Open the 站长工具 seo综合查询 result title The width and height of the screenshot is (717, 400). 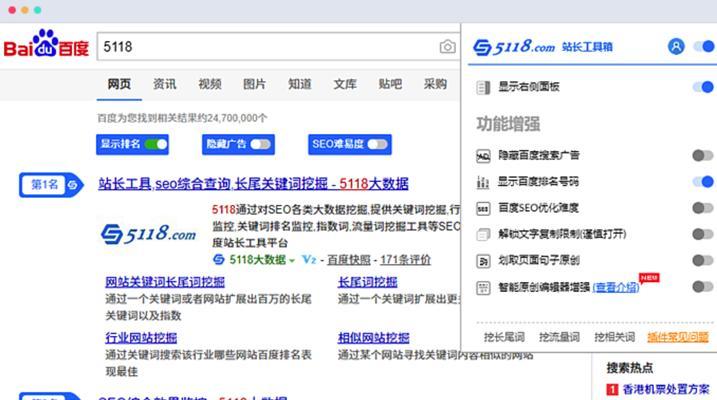[x=253, y=184]
